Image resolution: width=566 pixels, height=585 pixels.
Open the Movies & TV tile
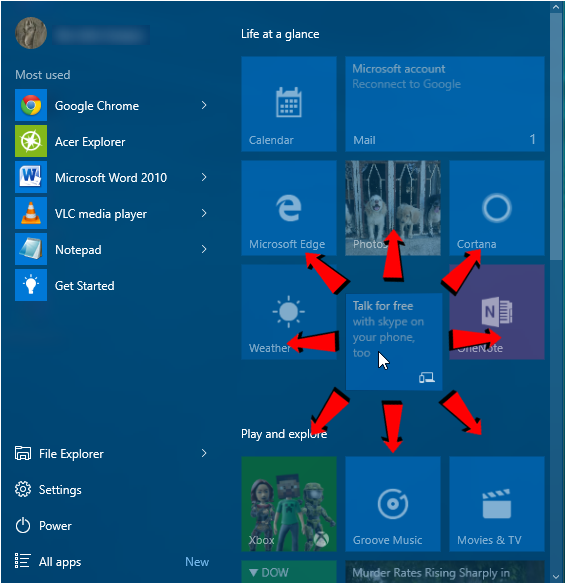(x=497, y=504)
